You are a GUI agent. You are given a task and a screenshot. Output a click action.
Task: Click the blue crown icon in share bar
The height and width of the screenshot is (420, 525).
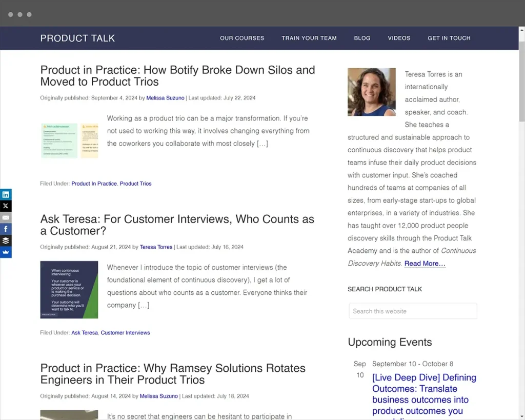[x=6, y=252]
